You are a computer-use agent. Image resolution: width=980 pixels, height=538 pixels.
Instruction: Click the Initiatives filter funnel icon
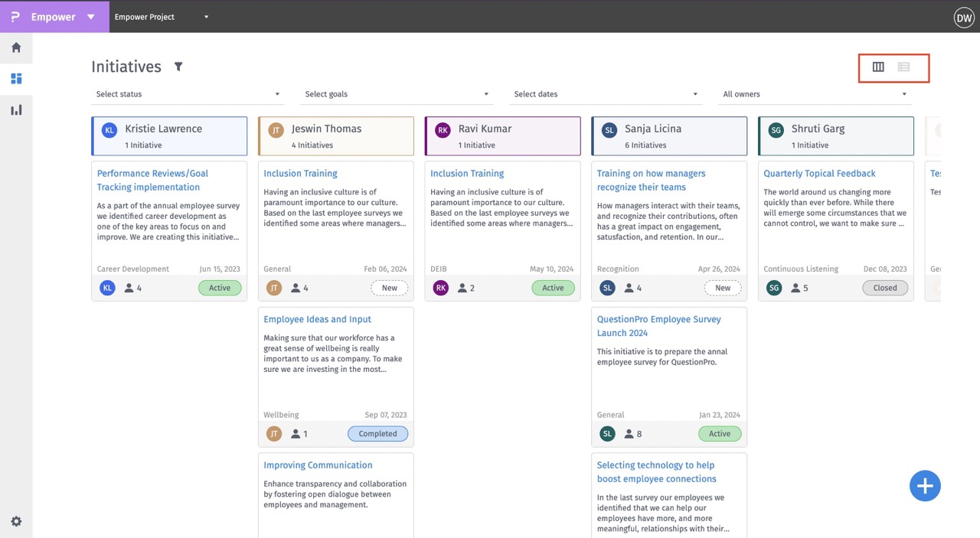(x=178, y=67)
